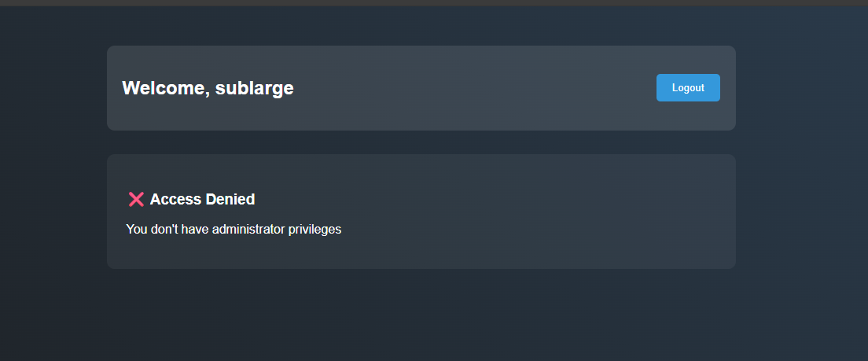This screenshot has width=868, height=361.
Task: Click the "Access Denied" heading
Action: 202,200
